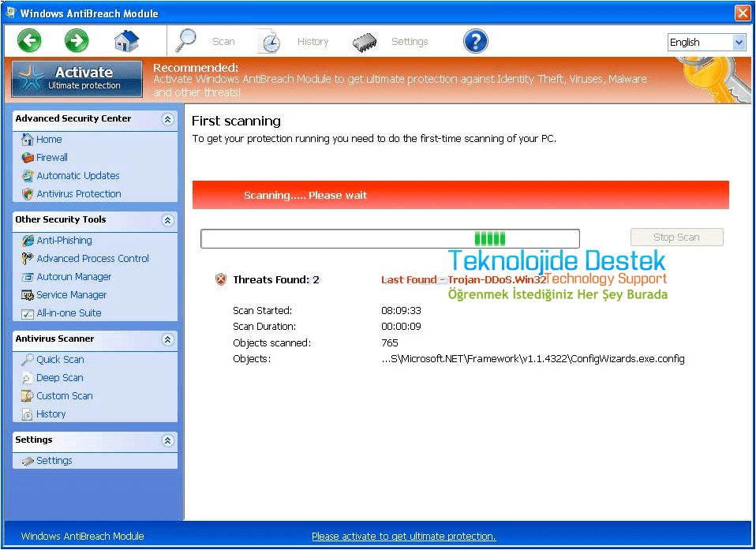Click the Autorun Manager icon
This screenshot has width=756, height=550.
pyautogui.click(x=28, y=277)
